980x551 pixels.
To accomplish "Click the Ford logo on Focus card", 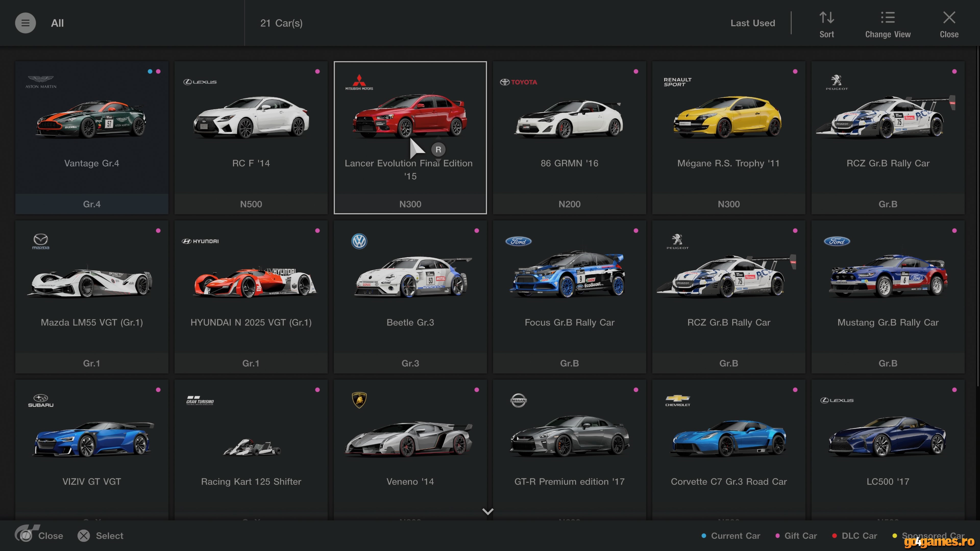I will click(x=519, y=241).
